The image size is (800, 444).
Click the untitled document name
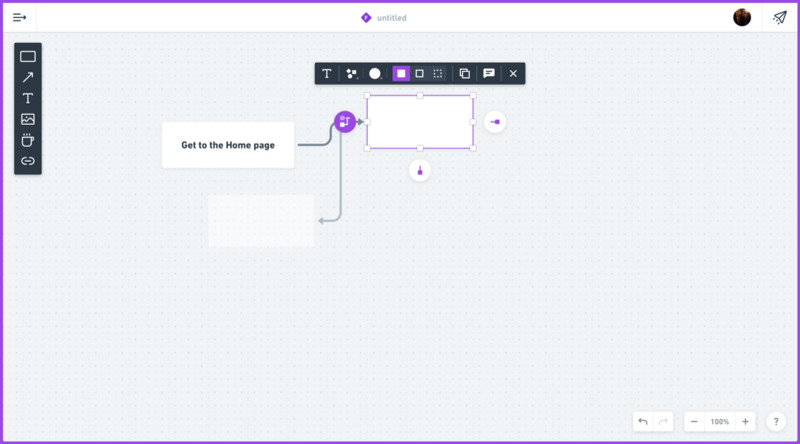coord(392,18)
